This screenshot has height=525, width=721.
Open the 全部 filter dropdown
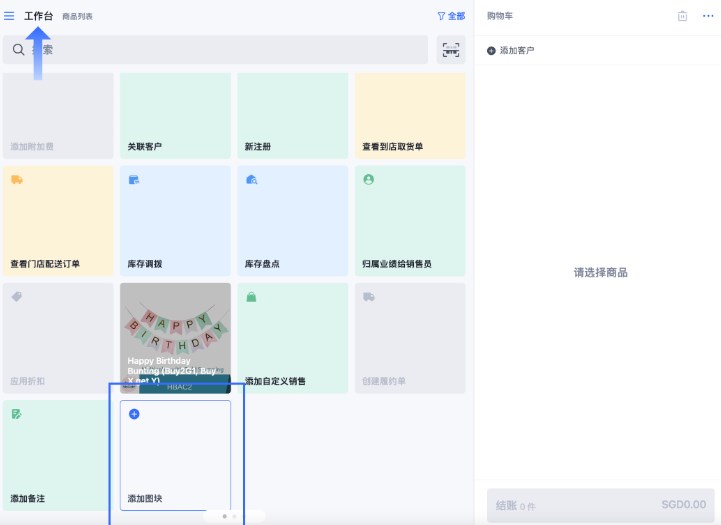451,16
